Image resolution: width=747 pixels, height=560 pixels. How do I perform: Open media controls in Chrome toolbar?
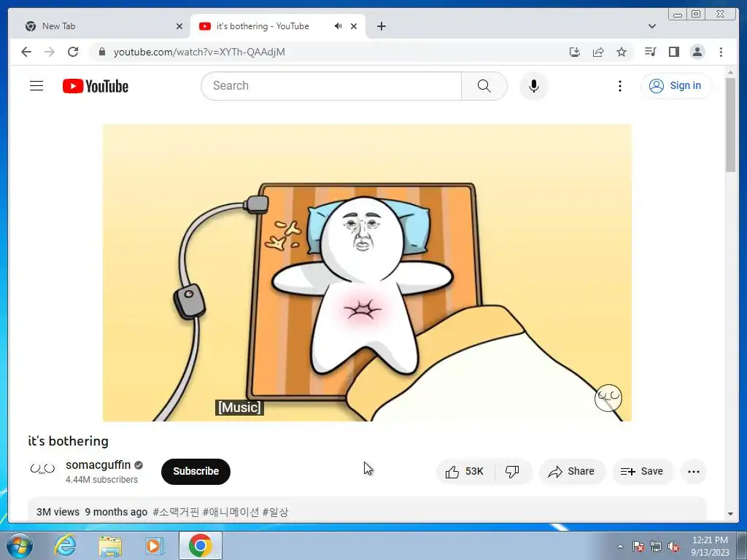[650, 52]
